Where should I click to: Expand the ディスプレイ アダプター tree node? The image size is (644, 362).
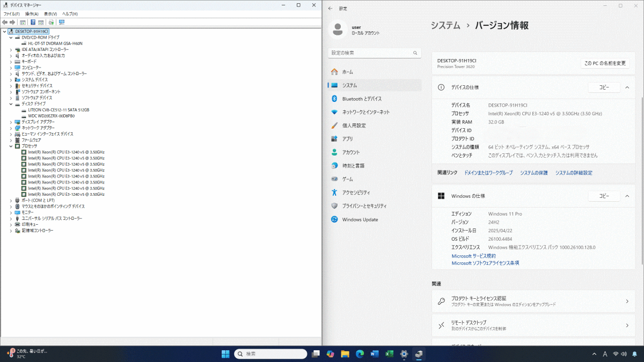click(11, 122)
